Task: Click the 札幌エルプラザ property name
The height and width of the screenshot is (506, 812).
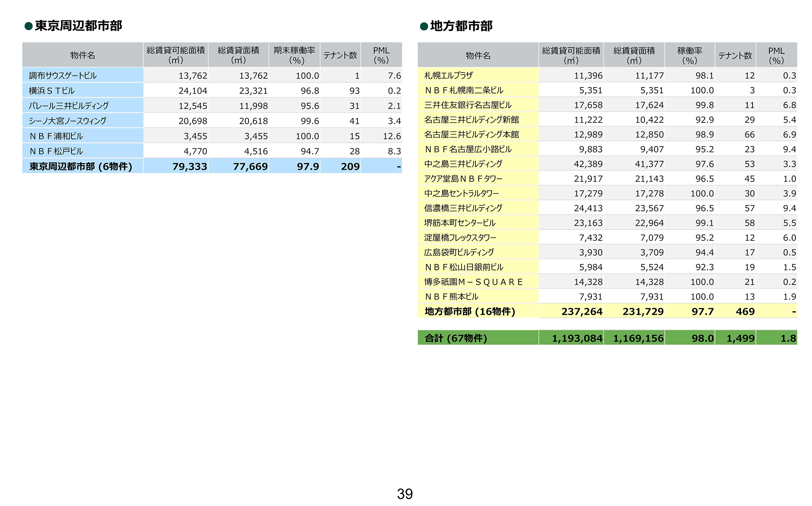Action: (449, 75)
